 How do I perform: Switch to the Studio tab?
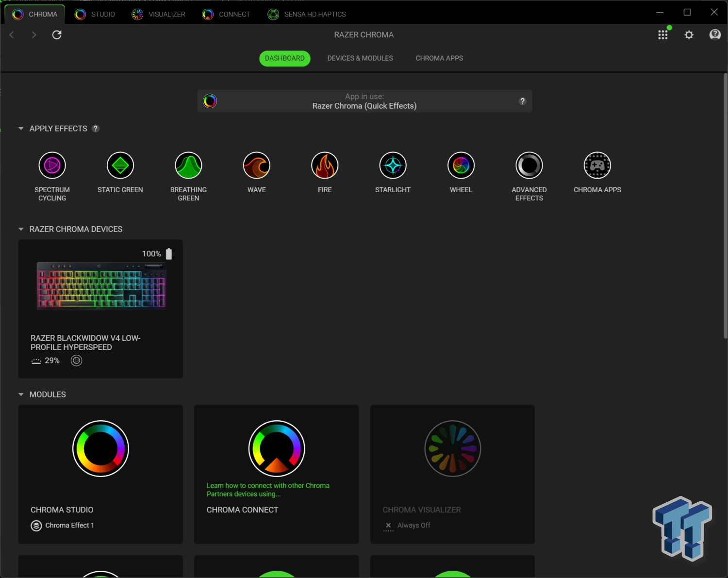(95, 14)
